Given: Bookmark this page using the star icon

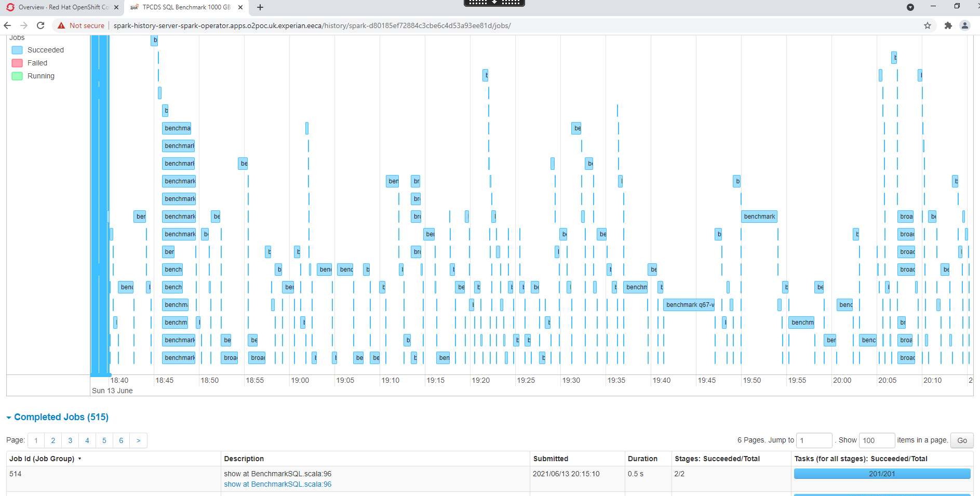Looking at the screenshot, I should click(x=928, y=25).
